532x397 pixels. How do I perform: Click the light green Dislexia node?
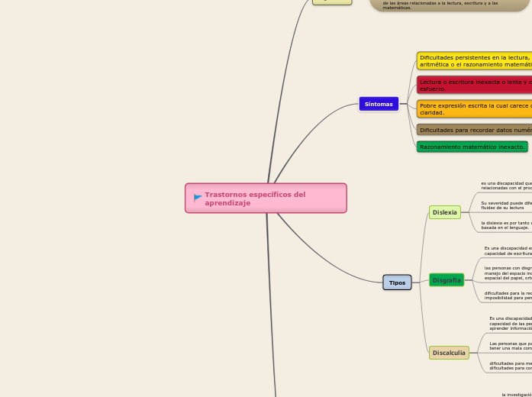pyautogui.click(x=444, y=212)
